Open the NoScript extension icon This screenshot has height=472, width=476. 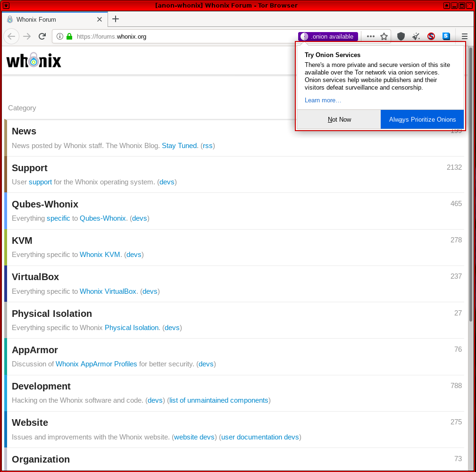(x=431, y=36)
